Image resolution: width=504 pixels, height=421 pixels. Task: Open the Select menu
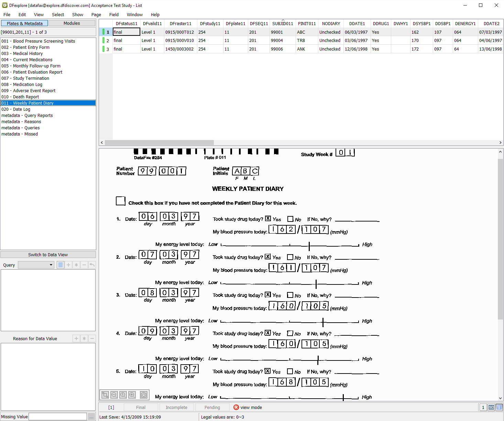(x=58, y=15)
